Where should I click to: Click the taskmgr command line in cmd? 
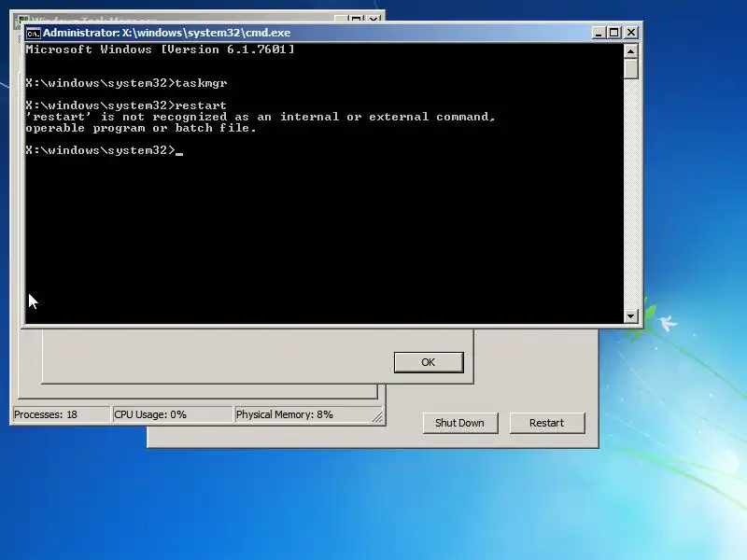point(127,83)
